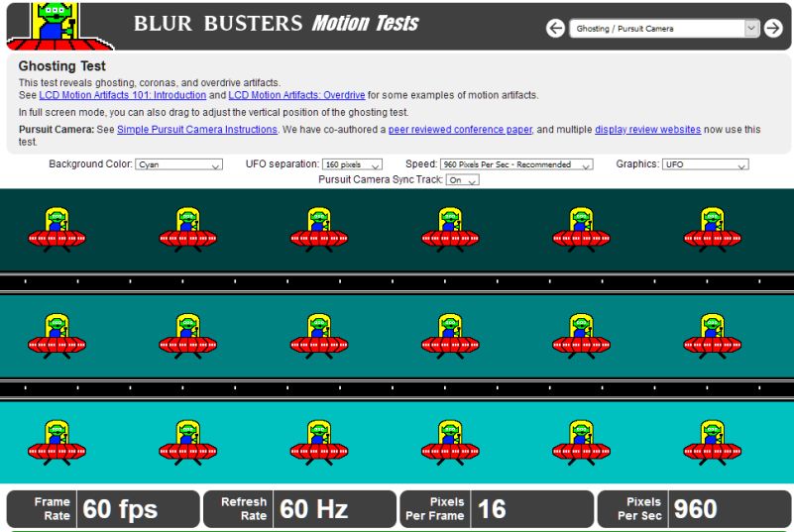Click the Blur Busters Motion Tests title
The height and width of the screenshot is (532, 794).
277,24
